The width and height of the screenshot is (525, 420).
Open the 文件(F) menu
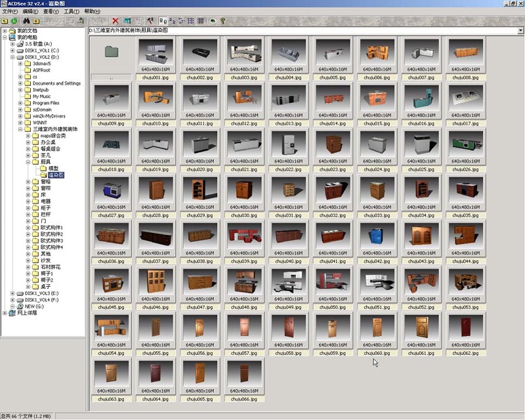coord(10,12)
